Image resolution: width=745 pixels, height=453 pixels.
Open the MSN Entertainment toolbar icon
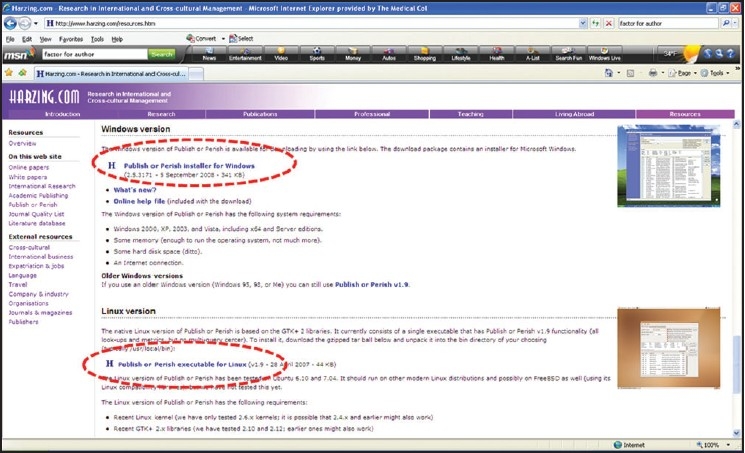click(x=245, y=54)
